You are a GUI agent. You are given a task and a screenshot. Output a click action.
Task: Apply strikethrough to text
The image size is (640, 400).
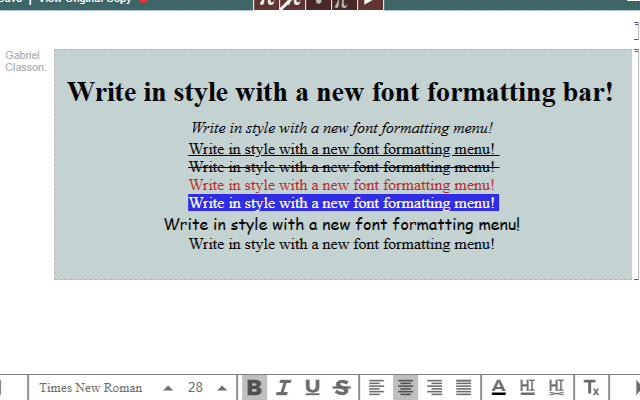click(x=341, y=388)
